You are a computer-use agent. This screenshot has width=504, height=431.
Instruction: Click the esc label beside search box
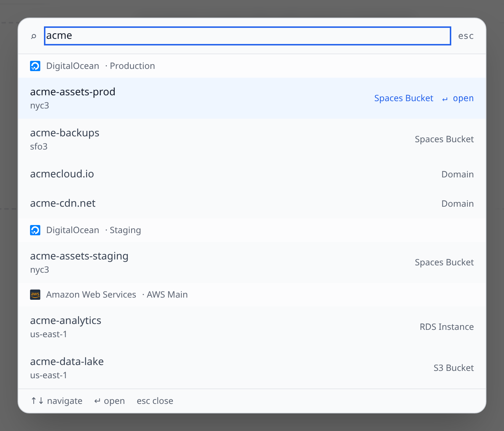(x=466, y=36)
